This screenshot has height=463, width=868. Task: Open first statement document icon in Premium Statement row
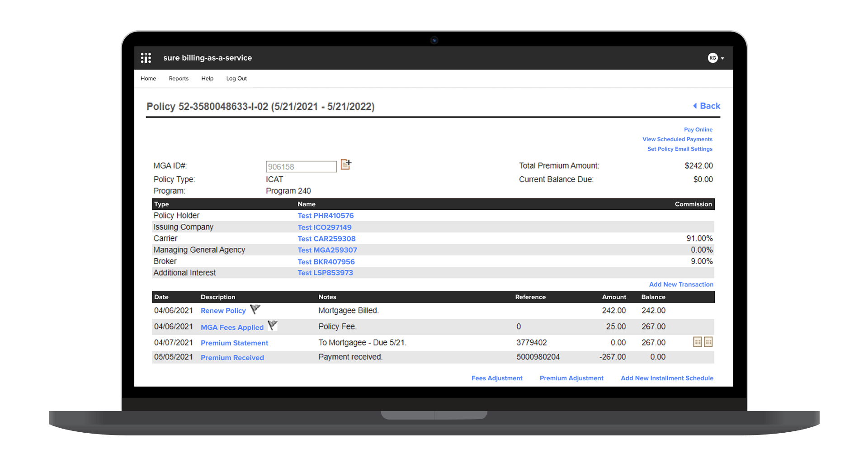(x=698, y=342)
